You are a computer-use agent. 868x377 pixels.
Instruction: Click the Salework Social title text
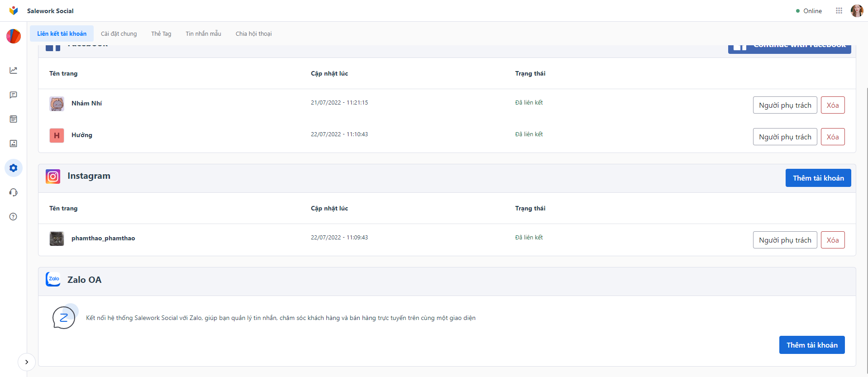(x=50, y=11)
